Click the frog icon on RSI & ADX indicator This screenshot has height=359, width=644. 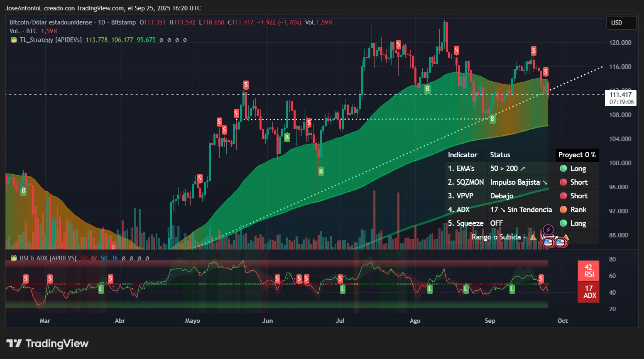(x=13, y=258)
